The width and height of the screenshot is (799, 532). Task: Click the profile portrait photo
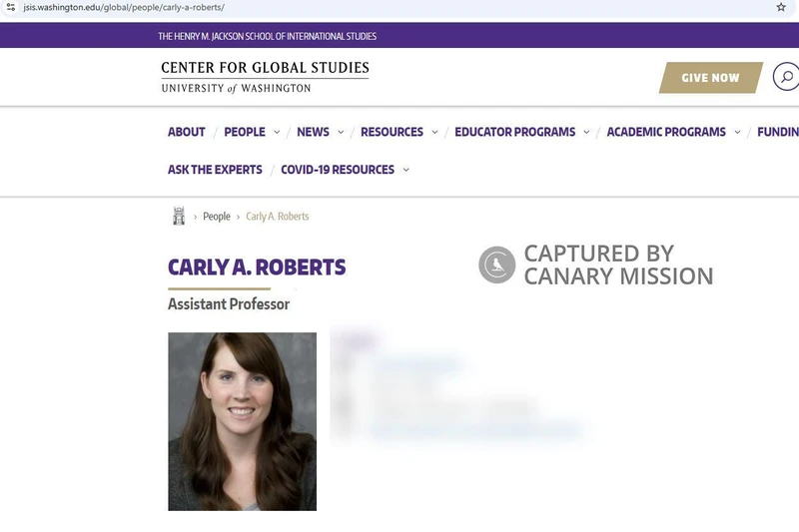242,421
